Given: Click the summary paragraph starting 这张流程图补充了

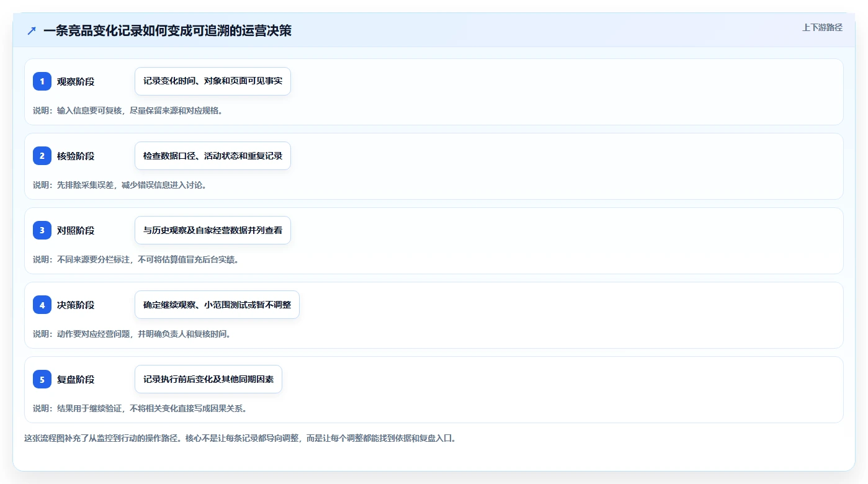Looking at the screenshot, I should tap(241, 438).
